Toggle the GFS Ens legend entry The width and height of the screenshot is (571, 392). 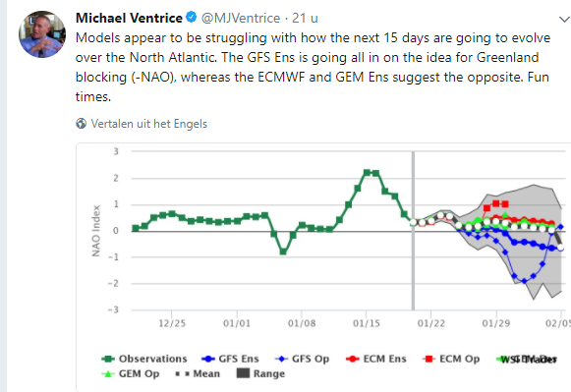point(230,359)
